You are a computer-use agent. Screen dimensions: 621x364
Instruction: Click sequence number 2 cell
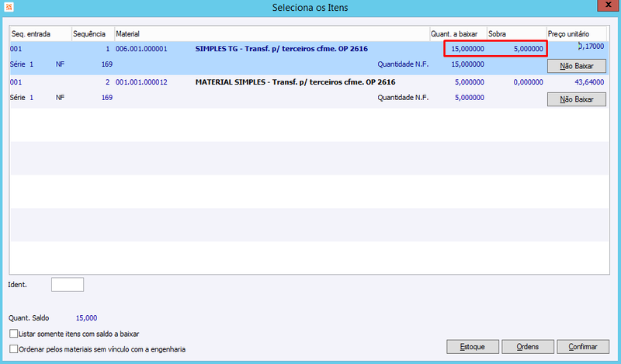tap(107, 82)
